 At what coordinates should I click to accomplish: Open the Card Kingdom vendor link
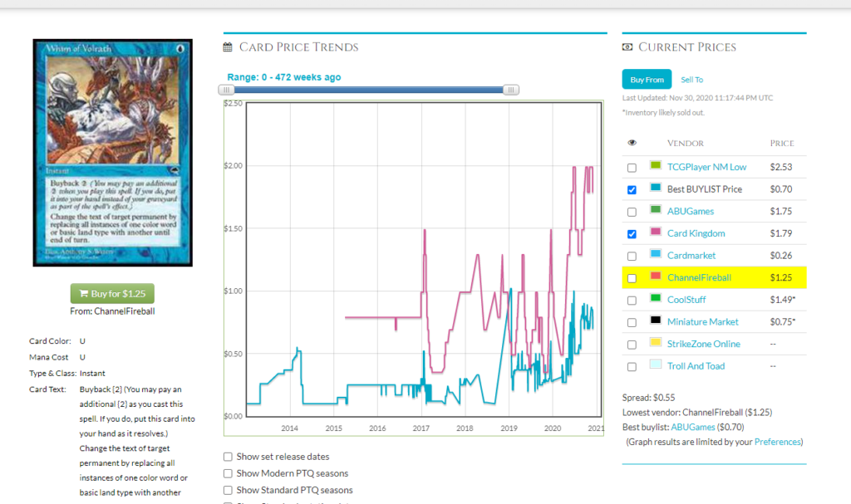696,233
